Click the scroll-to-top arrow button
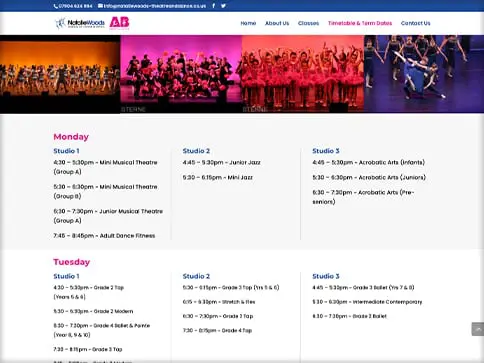This screenshot has height=363, width=484. (478, 329)
